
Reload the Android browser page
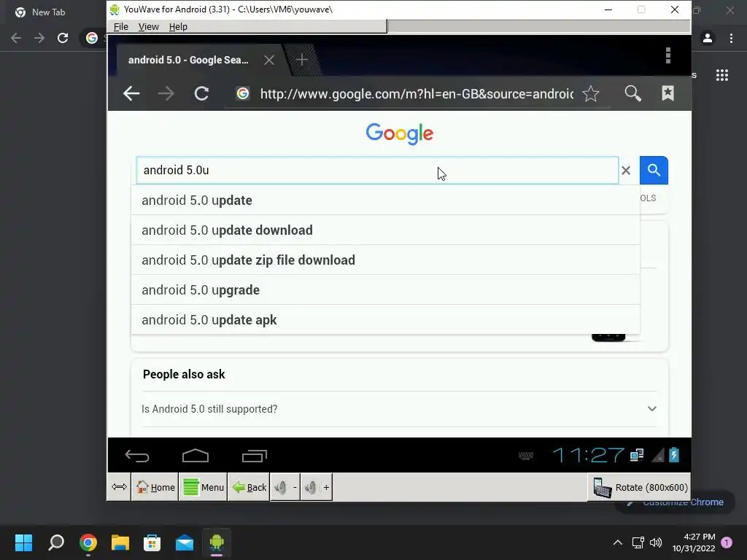coord(201,93)
